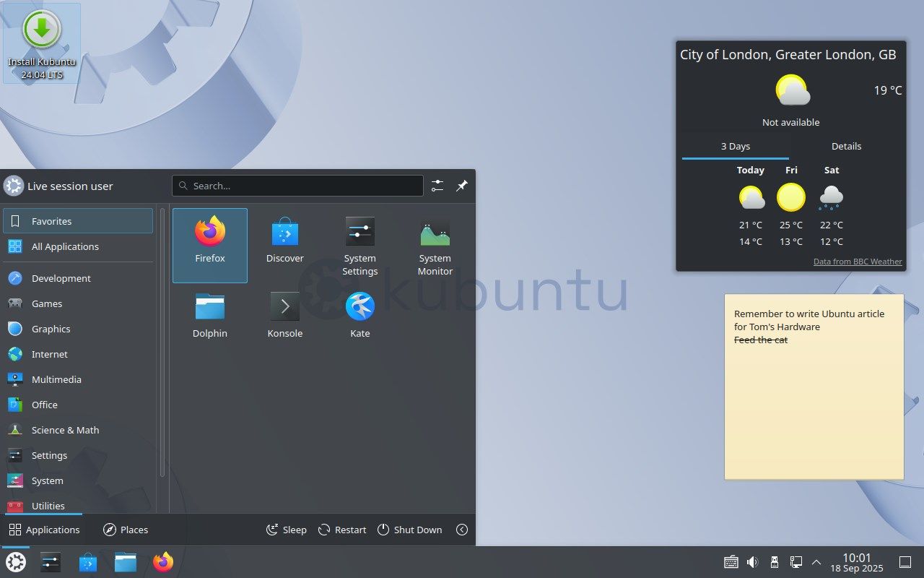Open the System category in launcher
The width and height of the screenshot is (924, 578).
(x=78, y=480)
